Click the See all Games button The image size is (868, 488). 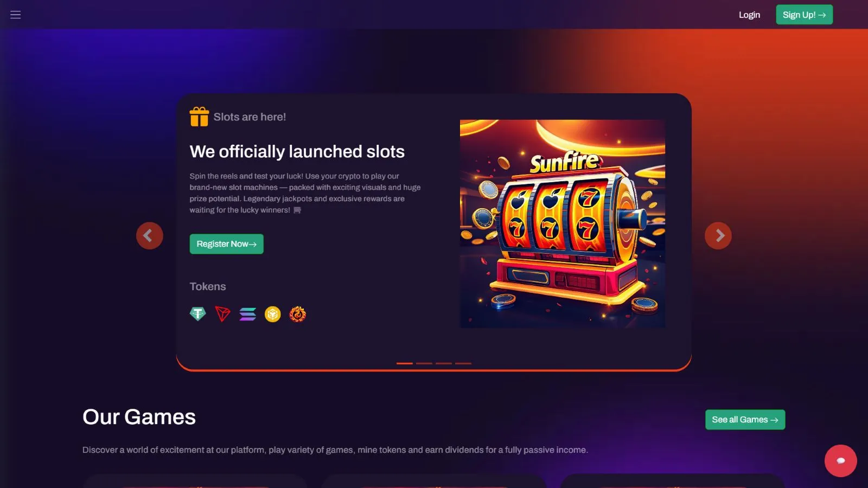[x=745, y=420]
